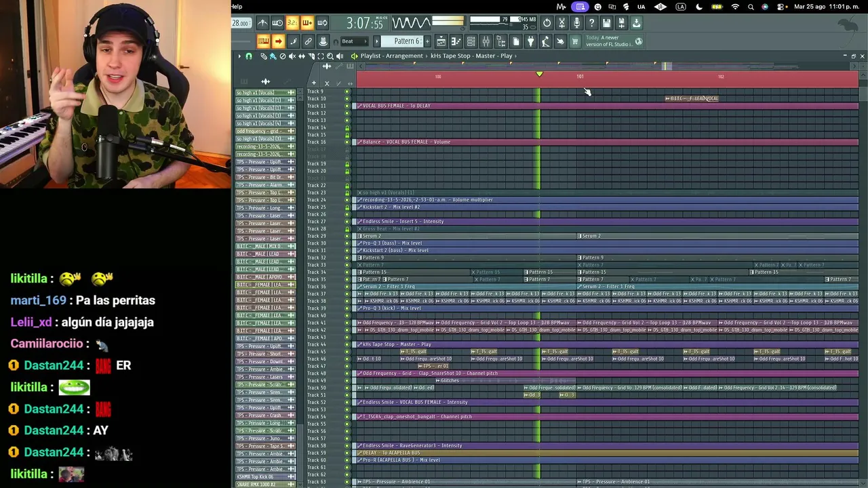Click the save new version icon
Image resolution: width=868 pixels, height=488 pixels.
[x=621, y=23]
